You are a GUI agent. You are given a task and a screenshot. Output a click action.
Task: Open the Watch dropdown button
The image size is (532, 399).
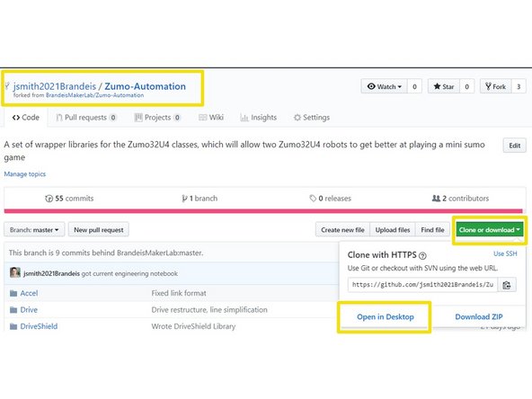click(x=384, y=86)
